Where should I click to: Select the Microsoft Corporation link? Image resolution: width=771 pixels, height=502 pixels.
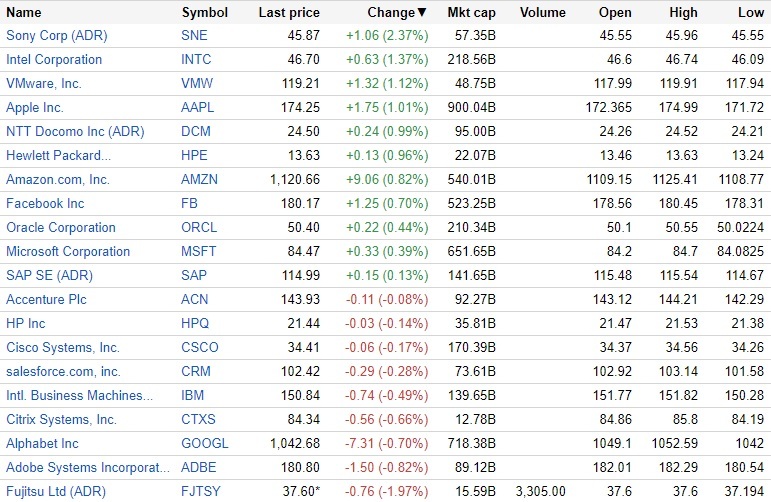(x=68, y=251)
